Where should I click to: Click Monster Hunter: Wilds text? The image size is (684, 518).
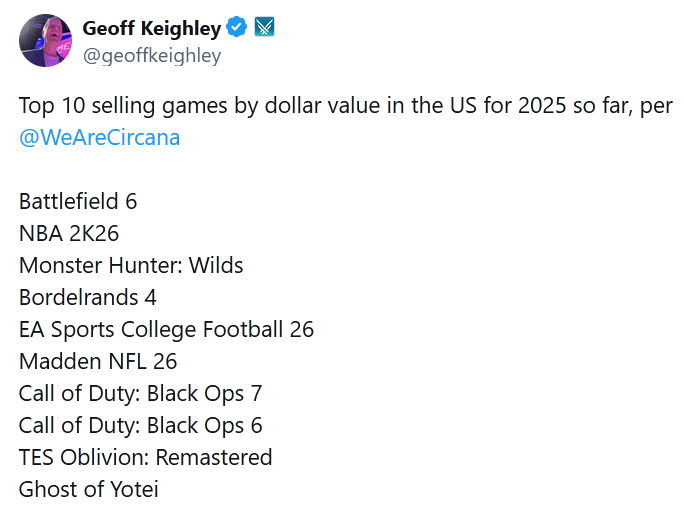pyautogui.click(x=131, y=265)
